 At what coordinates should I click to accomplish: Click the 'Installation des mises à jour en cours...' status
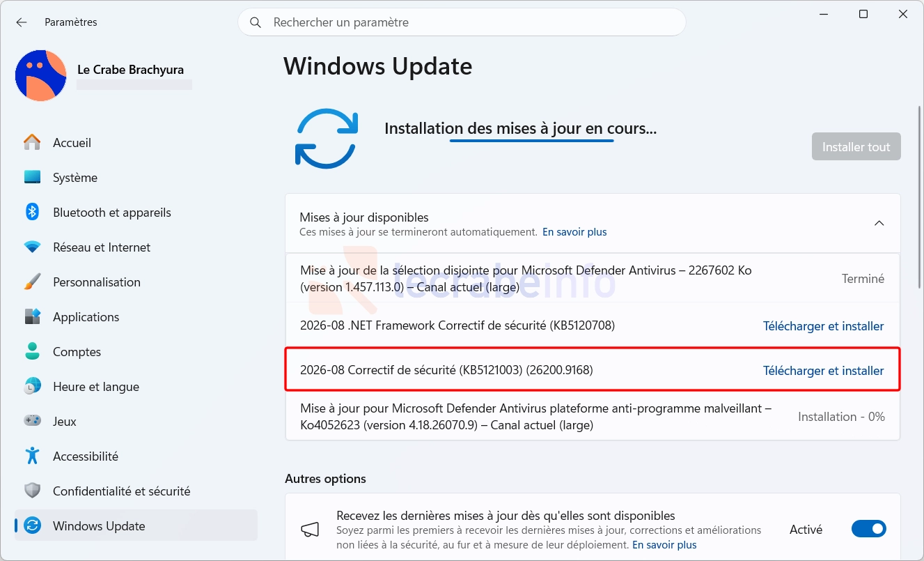(x=521, y=128)
